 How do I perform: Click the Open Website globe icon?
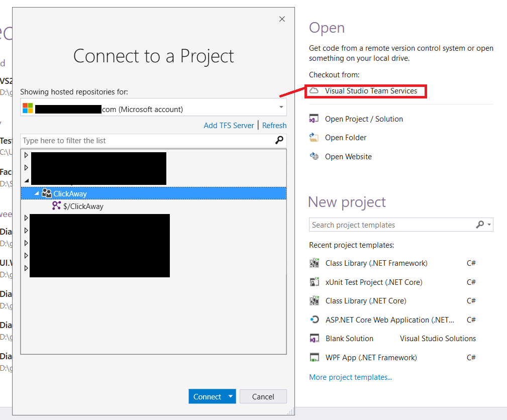[314, 156]
